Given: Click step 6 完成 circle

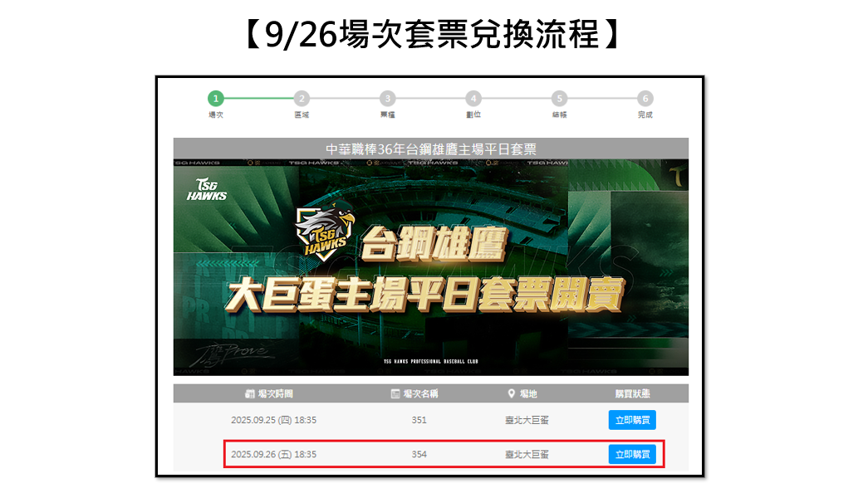Looking at the screenshot, I should coord(645,99).
